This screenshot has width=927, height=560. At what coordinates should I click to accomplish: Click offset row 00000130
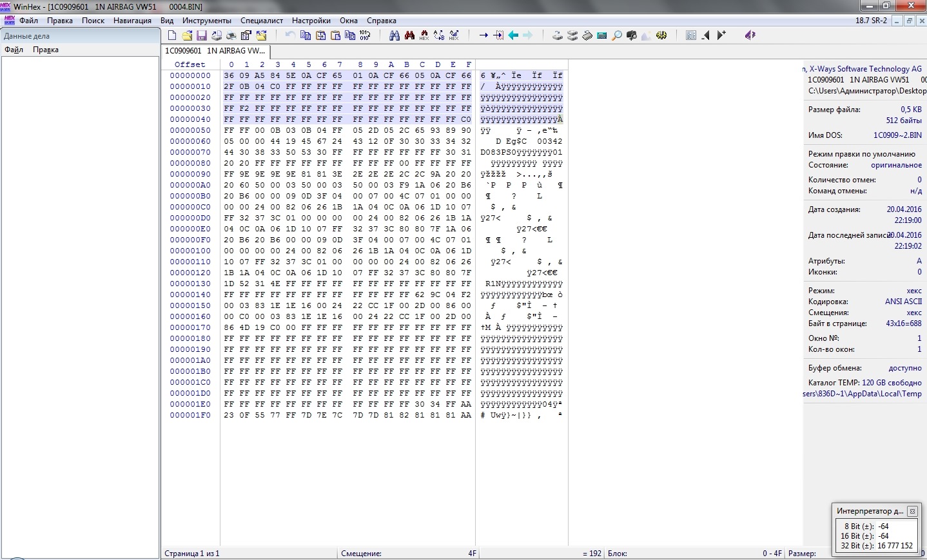click(x=190, y=284)
